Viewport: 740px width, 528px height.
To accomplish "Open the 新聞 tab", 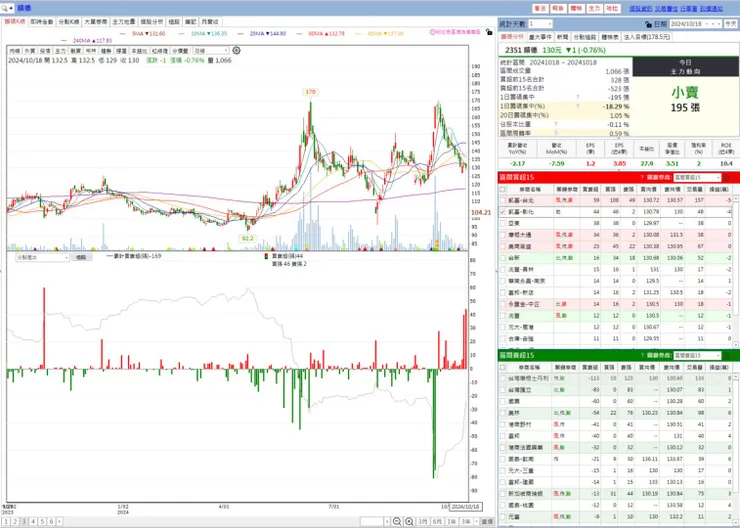I will (x=563, y=37).
